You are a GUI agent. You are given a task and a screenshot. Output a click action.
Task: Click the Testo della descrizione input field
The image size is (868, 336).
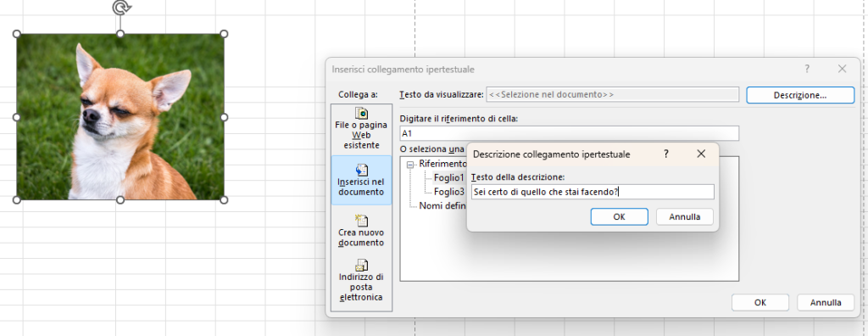[x=593, y=192]
